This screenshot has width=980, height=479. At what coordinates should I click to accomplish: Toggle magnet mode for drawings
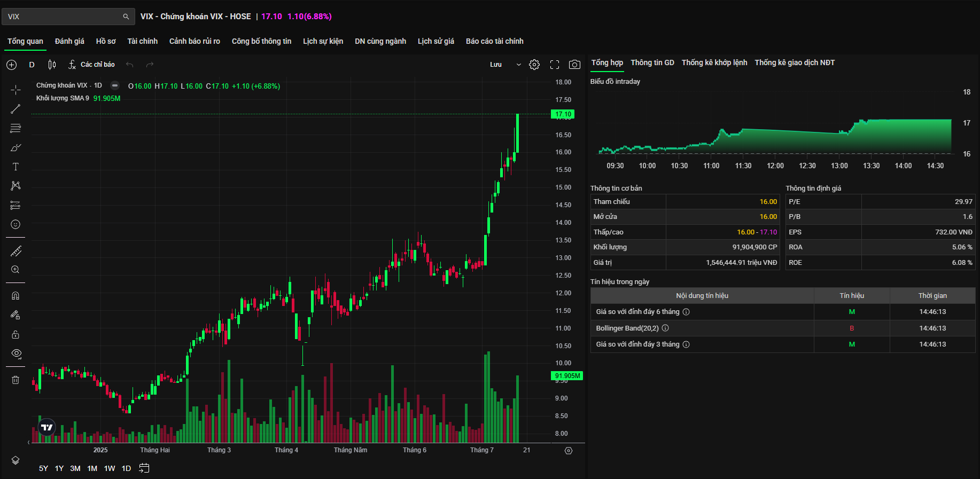(15, 296)
